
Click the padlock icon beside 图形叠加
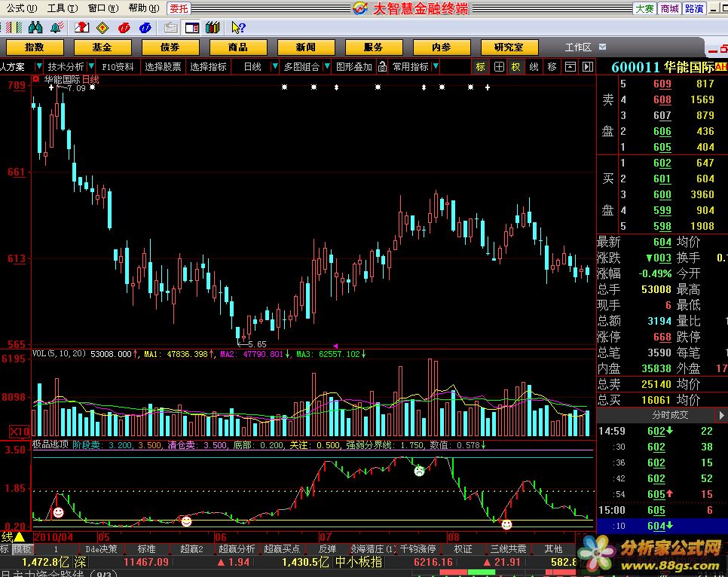click(382, 67)
